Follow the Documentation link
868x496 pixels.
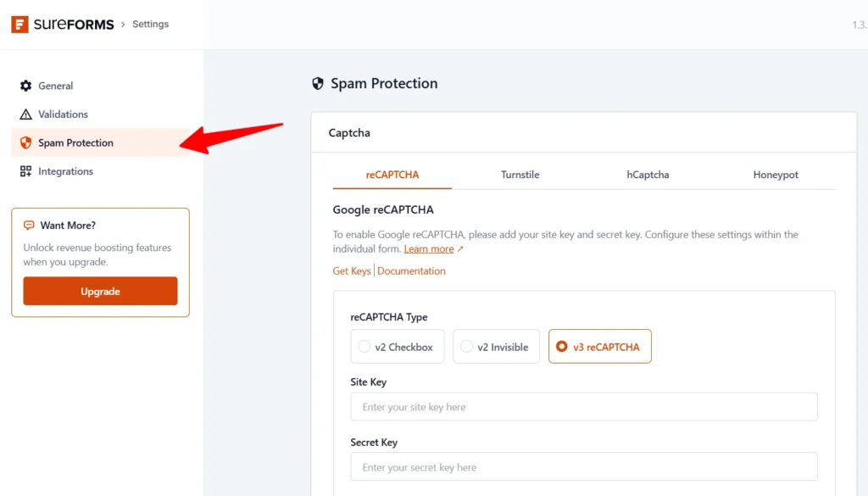coord(412,270)
